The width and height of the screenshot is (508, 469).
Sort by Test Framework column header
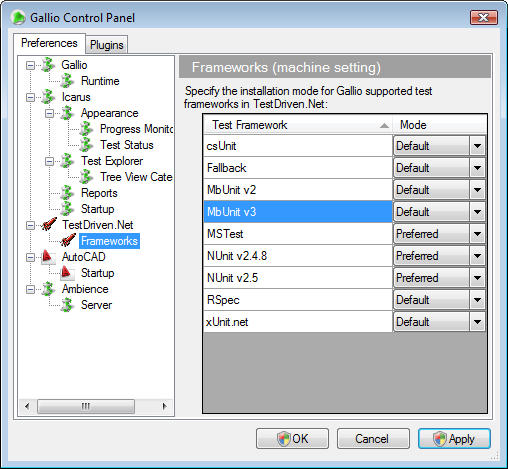298,125
